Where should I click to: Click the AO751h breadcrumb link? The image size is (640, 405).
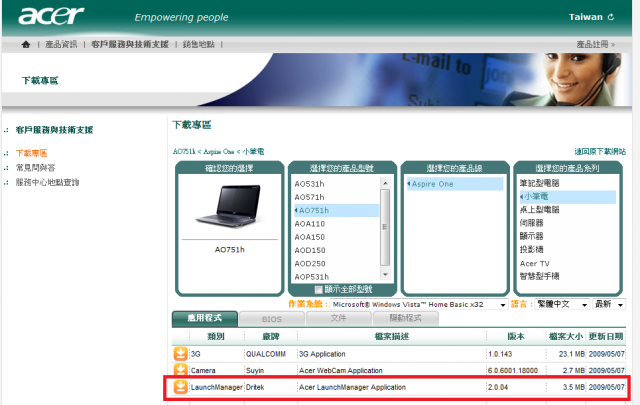184,151
